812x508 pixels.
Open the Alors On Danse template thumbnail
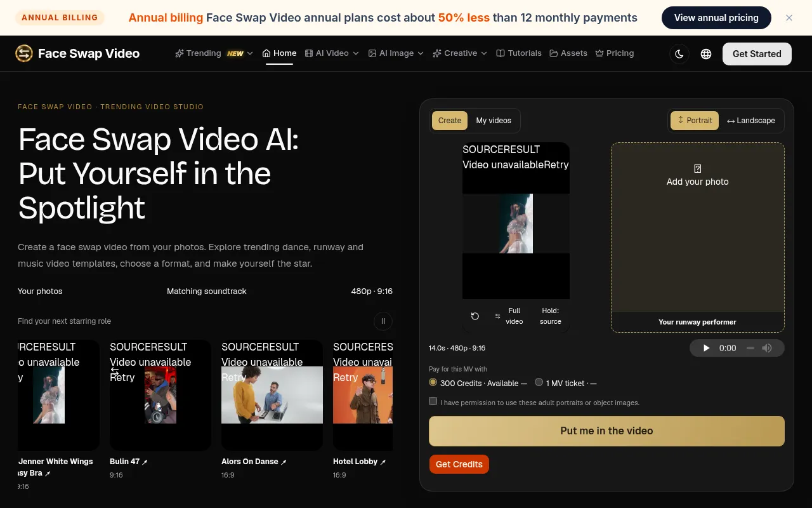pyautogui.click(x=272, y=395)
